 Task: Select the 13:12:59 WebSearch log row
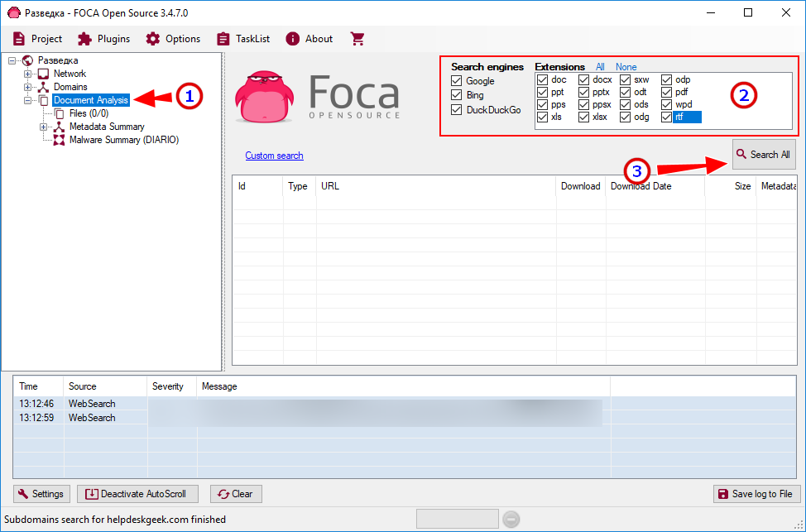pyautogui.click(x=405, y=418)
